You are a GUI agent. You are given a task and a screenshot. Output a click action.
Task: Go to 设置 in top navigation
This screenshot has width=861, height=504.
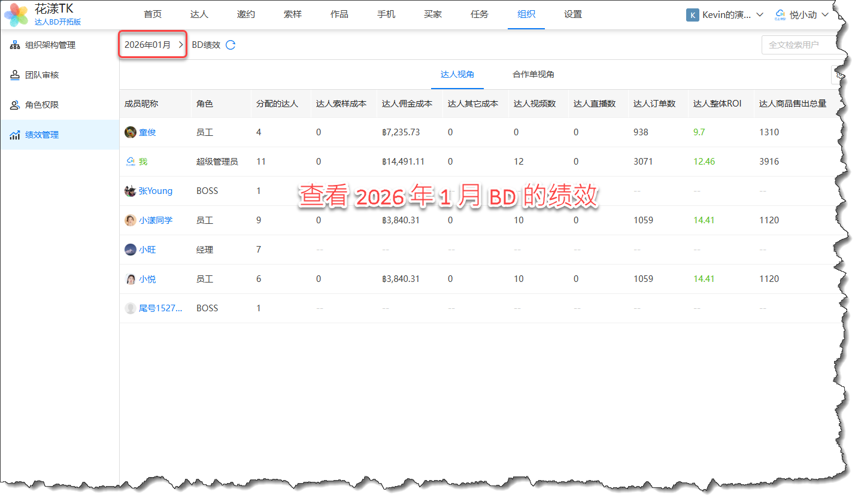(x=572, y=14)
